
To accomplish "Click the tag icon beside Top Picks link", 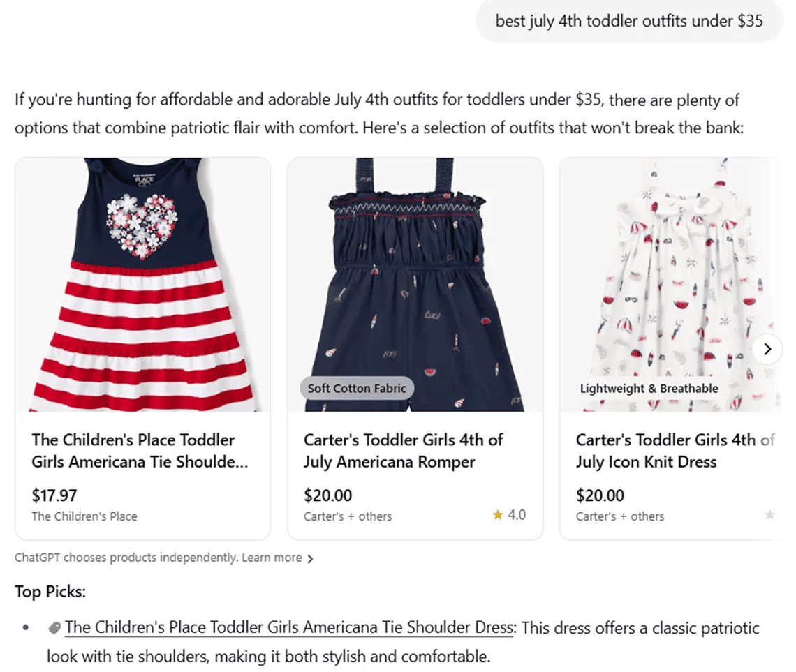I will pyautogui.click(x=54, y=628).
